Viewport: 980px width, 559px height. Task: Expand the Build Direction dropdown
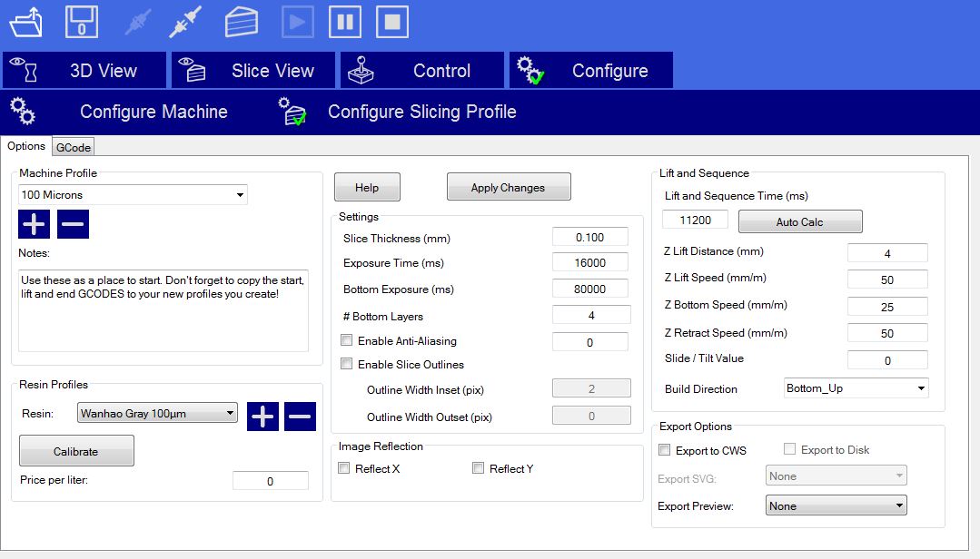pyautogui.click(x=856, y=388)
